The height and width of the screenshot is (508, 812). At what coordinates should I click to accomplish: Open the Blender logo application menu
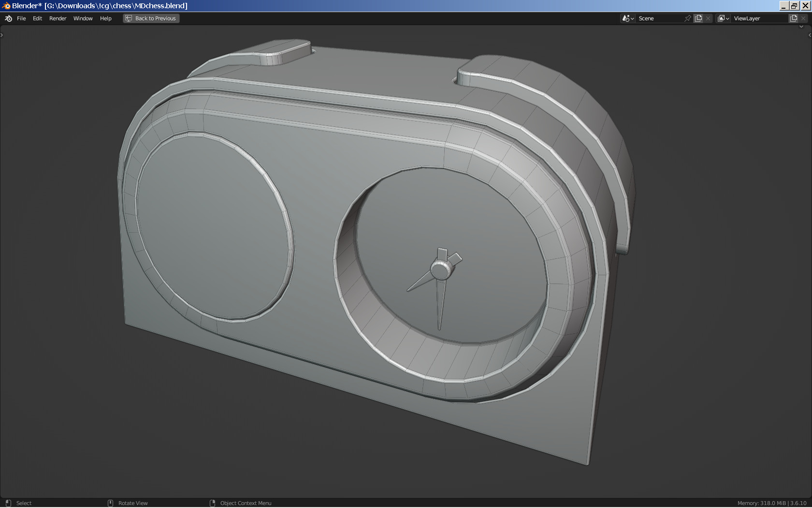click(8, 18)
